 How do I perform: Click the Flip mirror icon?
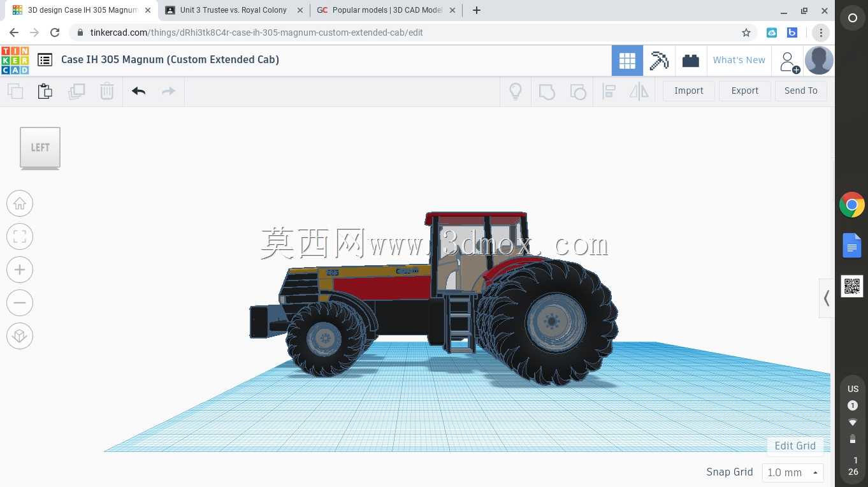coord(639,91)
